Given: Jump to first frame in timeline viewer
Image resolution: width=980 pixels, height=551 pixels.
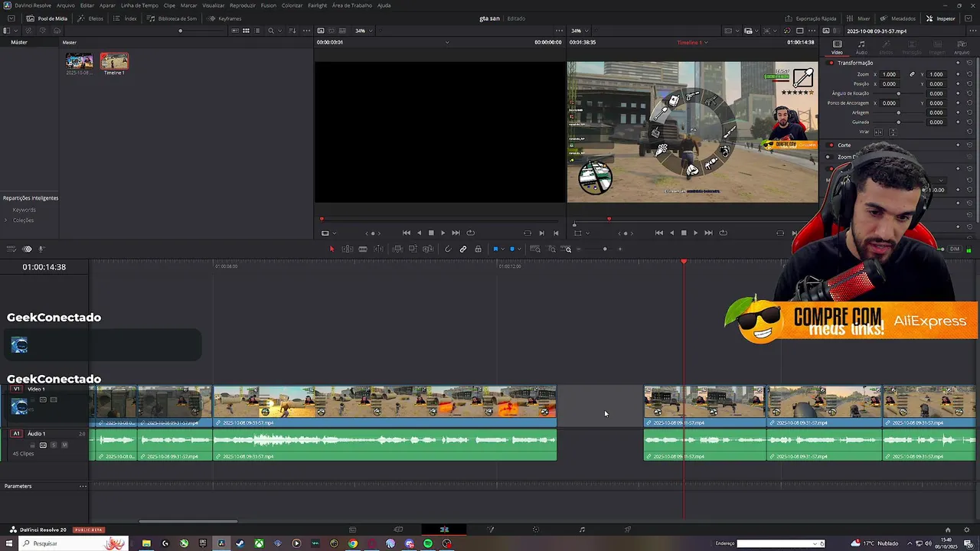Looking at the screenshot, I should pos(659,233).
